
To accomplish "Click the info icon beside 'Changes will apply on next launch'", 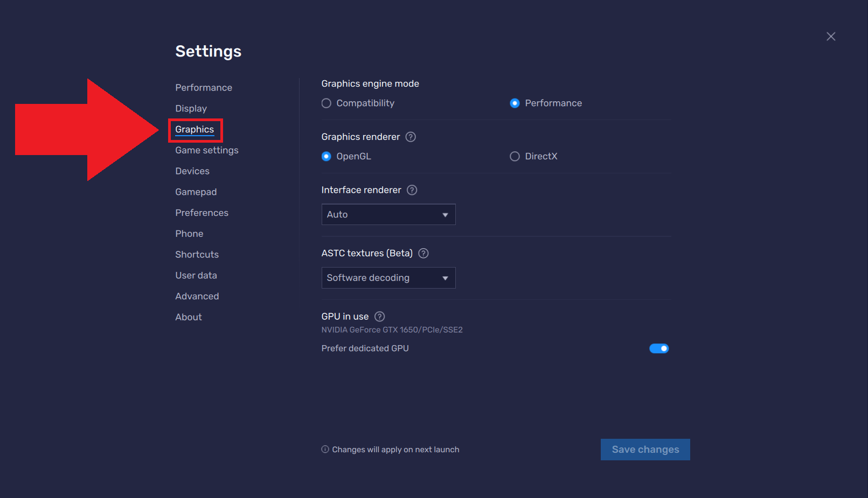I will click(x=325, y=449).
